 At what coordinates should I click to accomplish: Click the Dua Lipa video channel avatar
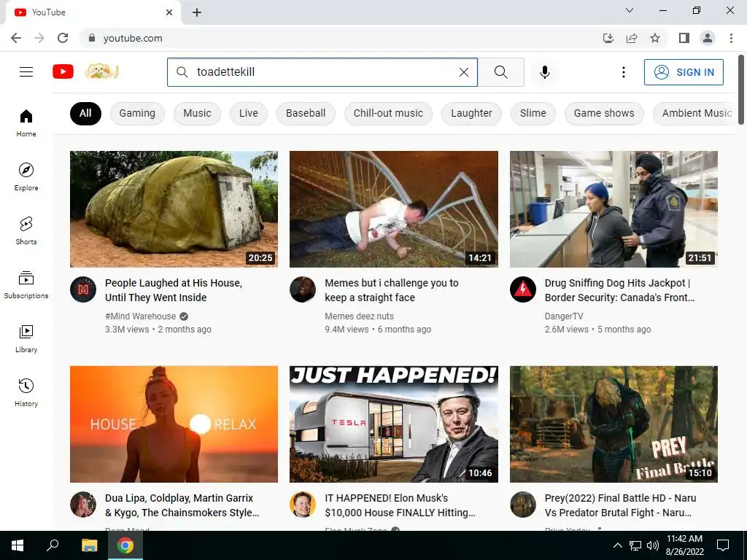(83, 505)
